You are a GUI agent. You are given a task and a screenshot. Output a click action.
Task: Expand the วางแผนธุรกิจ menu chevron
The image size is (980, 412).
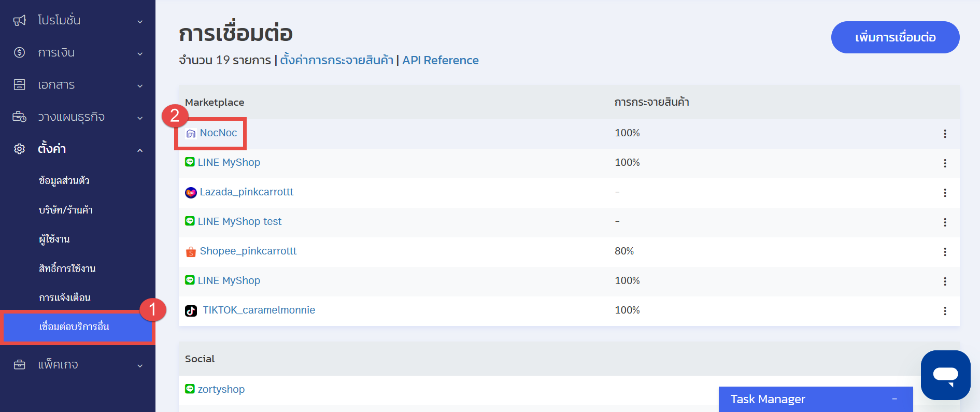tap(140, 118)
